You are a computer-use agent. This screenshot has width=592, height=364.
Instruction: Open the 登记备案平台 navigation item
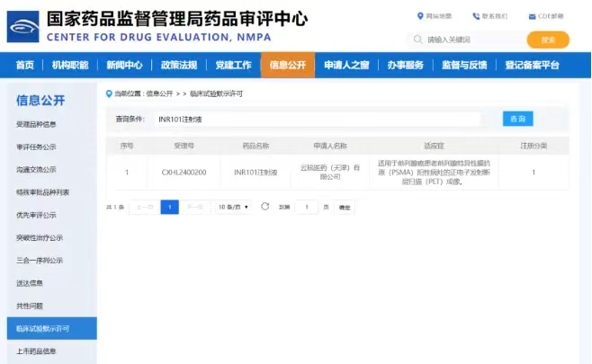[x=532, y=65]
